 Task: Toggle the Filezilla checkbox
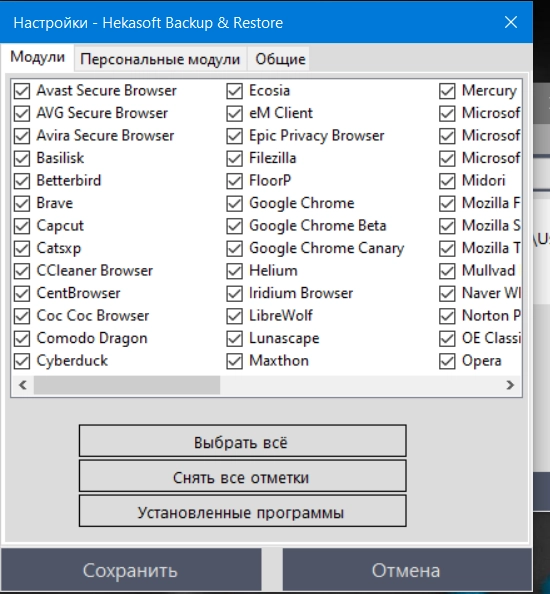pyautogui.click(x=234, y=158)
